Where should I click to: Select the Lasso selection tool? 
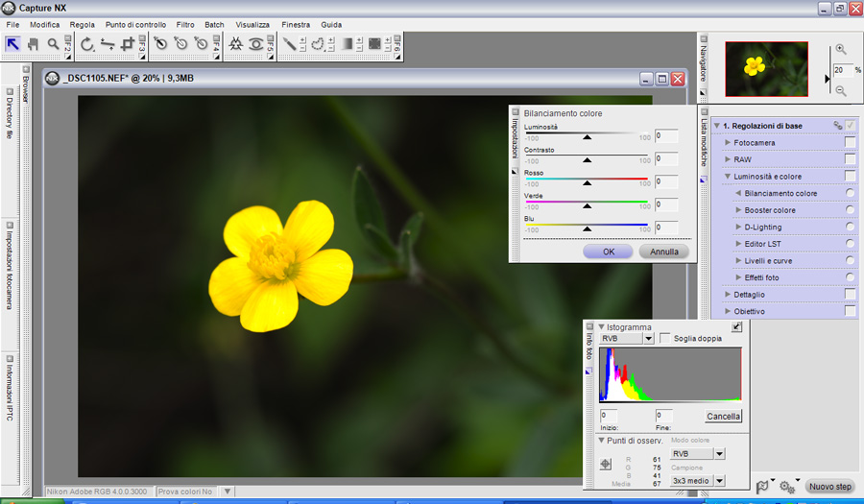318,43
